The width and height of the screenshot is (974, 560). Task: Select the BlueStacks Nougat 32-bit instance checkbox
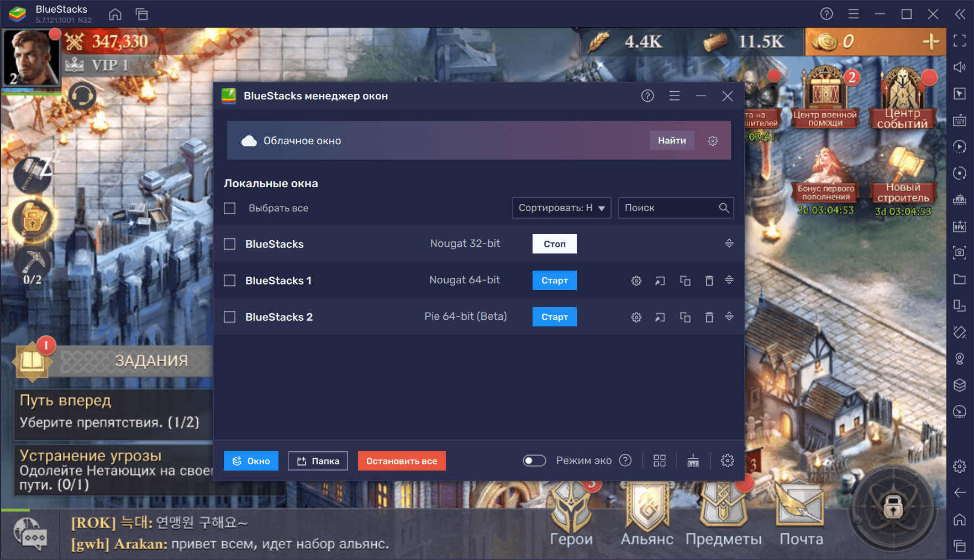(x=230, y=244)
